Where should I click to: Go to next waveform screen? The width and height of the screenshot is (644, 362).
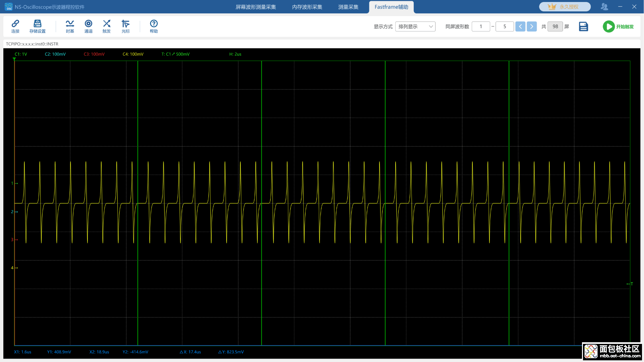[532, 26]
